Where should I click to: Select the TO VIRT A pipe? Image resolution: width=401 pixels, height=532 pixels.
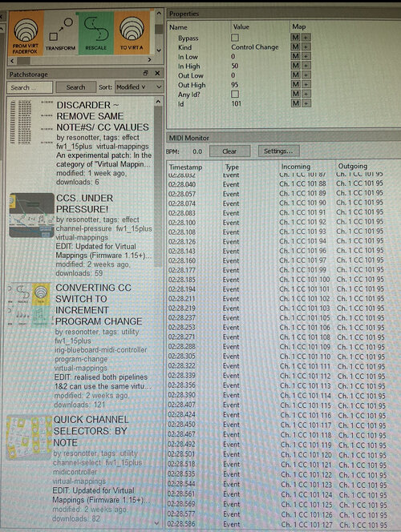(x=132, y=33)
